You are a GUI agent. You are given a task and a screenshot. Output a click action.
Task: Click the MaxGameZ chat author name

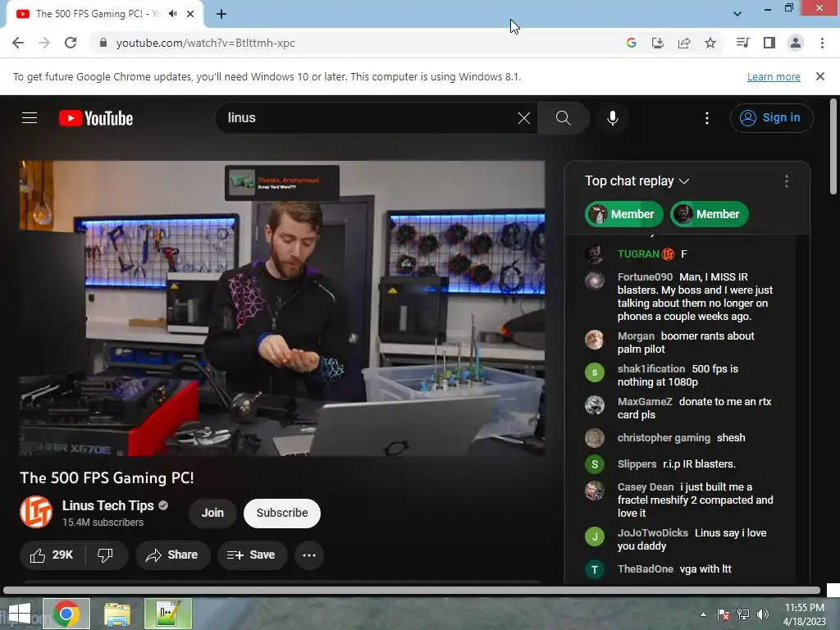(x=645, y=402)
